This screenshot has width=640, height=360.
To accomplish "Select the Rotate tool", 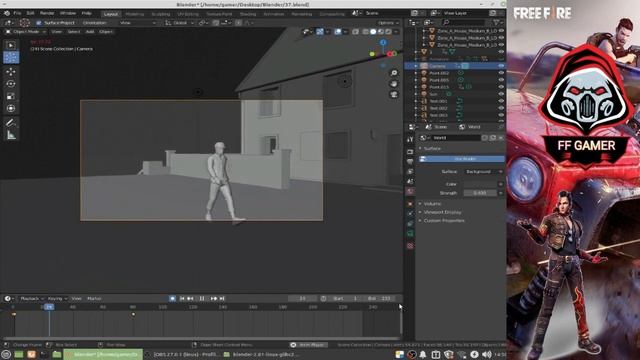I will (x=11, y=84).
